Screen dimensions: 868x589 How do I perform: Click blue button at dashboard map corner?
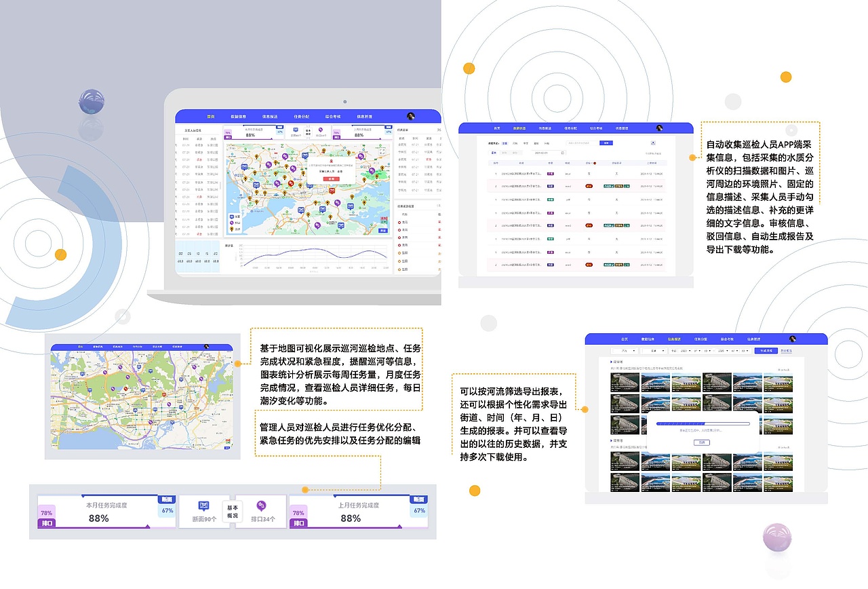click(383, 231)
